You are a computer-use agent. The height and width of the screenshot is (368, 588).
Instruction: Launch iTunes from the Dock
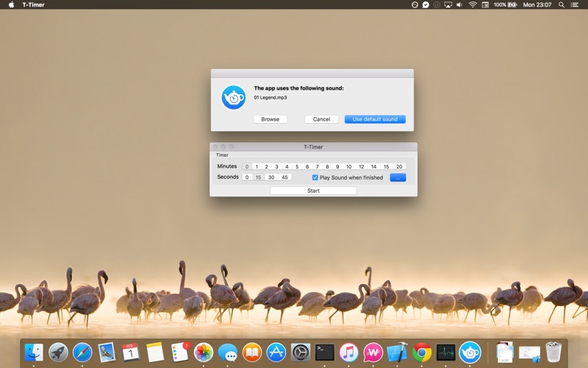(348, 353)
